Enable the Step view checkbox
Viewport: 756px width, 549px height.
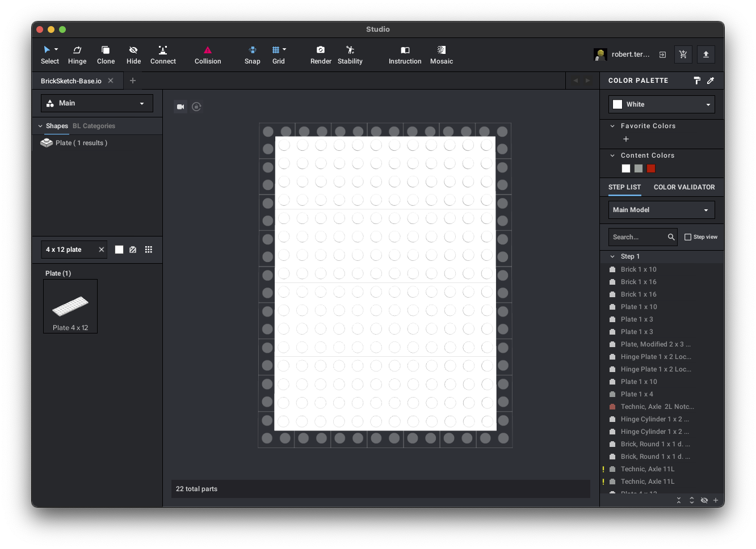click(688, 237)
